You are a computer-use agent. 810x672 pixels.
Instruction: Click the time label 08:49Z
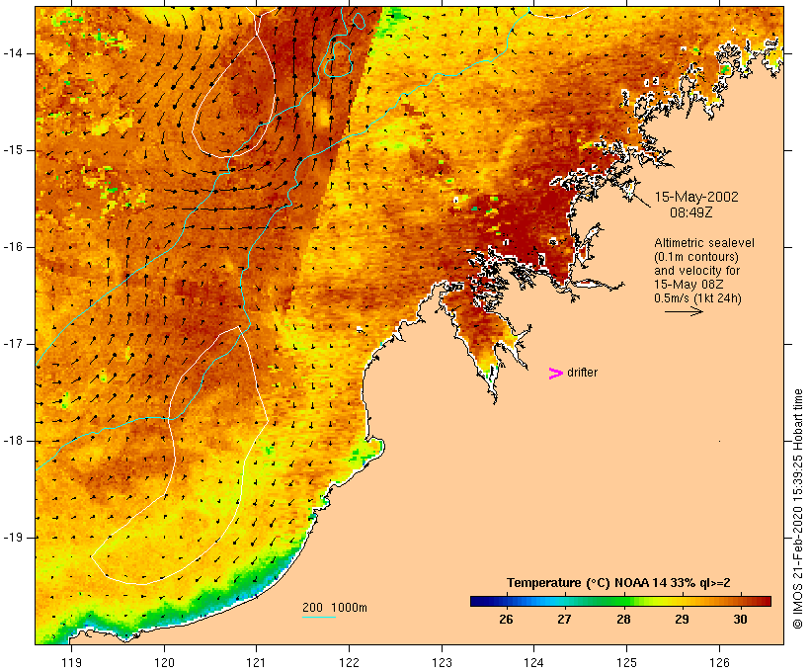(691, 212)
